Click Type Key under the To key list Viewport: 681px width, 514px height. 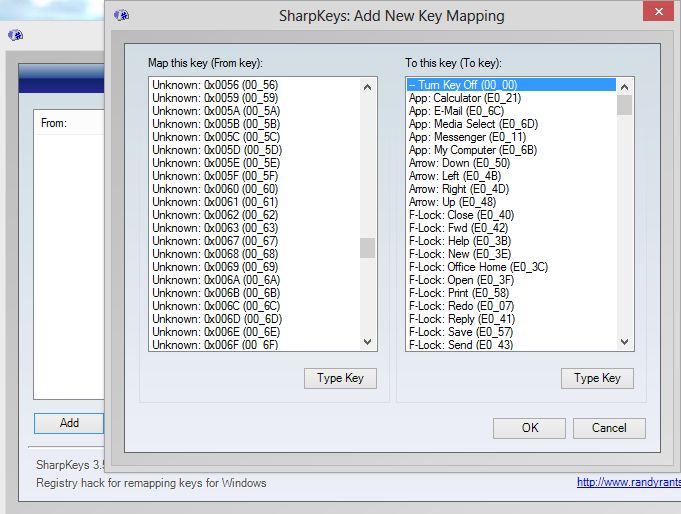[597, 378]
